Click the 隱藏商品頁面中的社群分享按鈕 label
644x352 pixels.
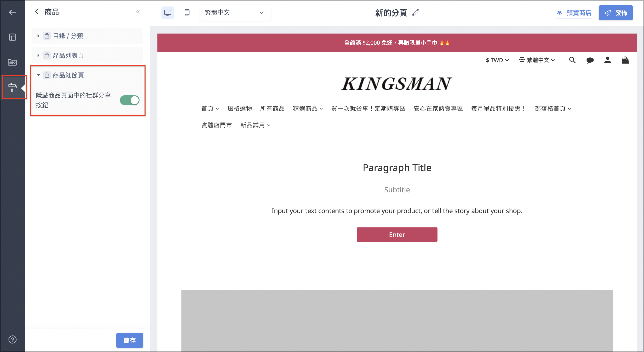pyautogui.click(x=73, y=100)
